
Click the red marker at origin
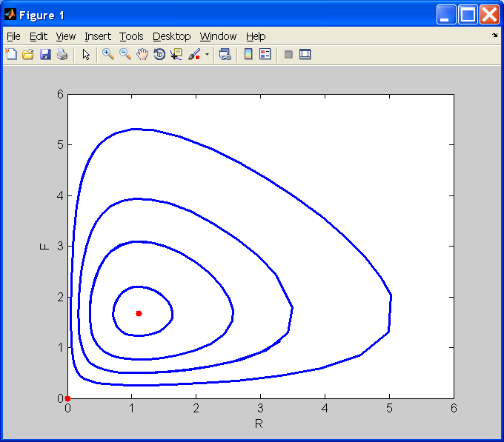[67, 398]
